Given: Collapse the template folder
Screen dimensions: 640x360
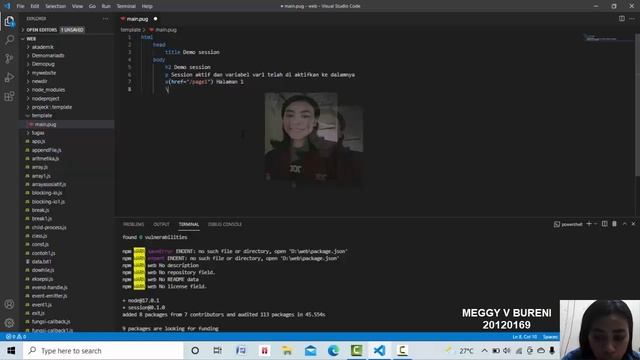Looking at the screenshot, I should pos(42,116).
